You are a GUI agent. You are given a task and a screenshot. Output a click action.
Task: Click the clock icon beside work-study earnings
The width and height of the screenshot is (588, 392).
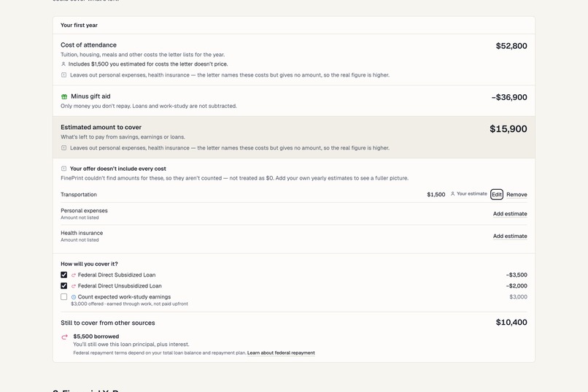coord(74,297)
